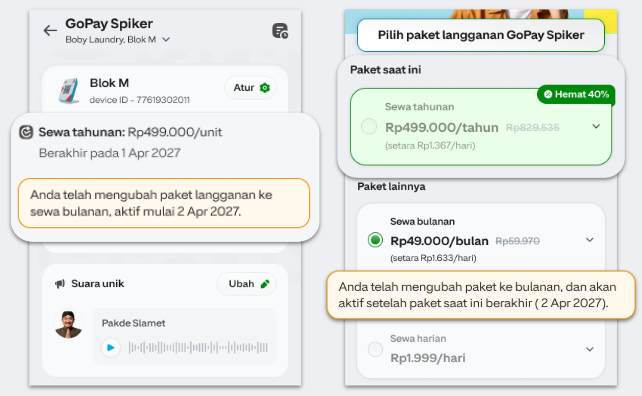Click the Ubah button for Suara unik
The height and width of the screenshot is (396, 642).
point(247,284)
